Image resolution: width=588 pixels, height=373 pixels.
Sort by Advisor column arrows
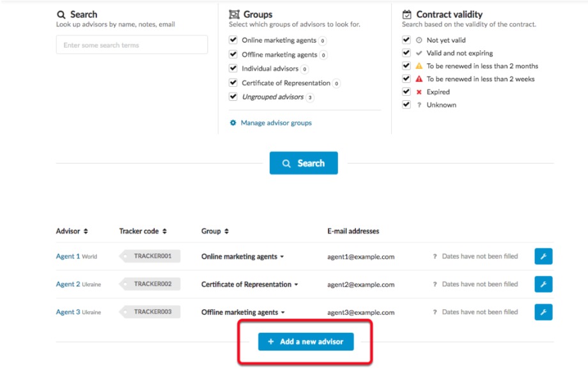(86, 231)
